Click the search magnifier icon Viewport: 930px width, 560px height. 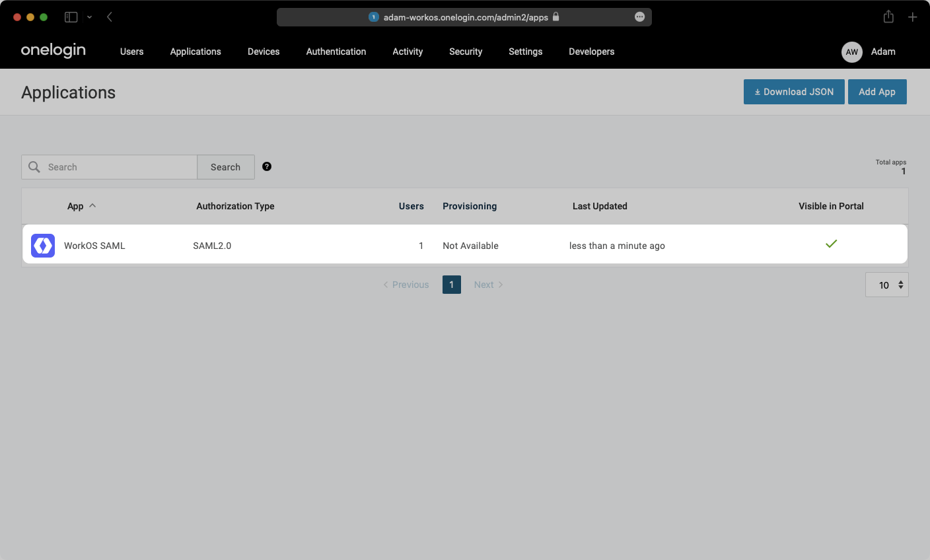(34, 166)
